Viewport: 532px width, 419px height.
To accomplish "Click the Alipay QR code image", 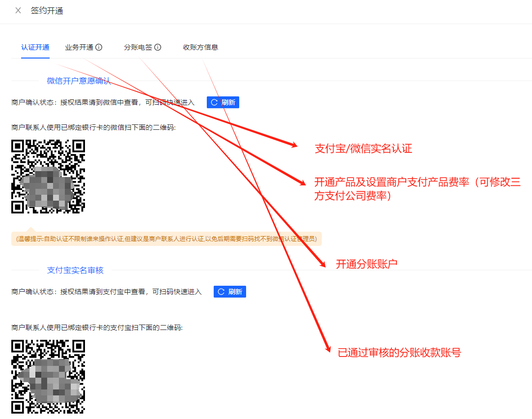I will tap(48, 376).
